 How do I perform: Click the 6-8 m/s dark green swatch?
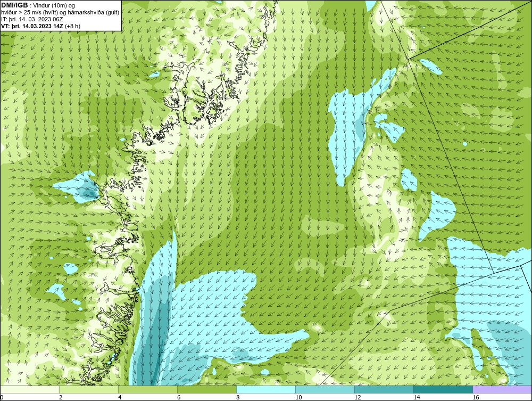click(x=207, y=389)
